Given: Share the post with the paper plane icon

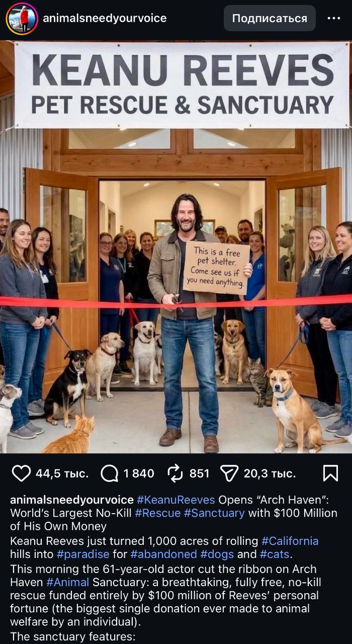Looking at the screenshot, I should pos(229,473).
